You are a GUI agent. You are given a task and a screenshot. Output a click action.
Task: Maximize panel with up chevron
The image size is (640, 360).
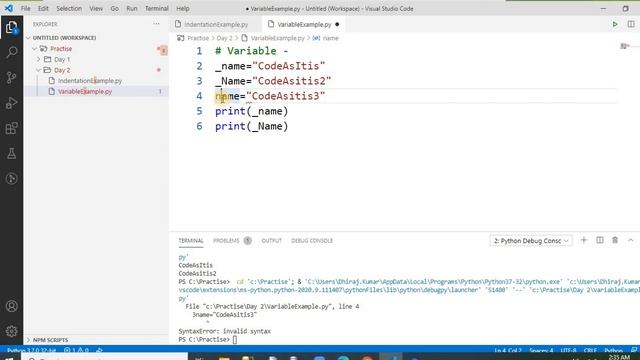tap(631, 240)
